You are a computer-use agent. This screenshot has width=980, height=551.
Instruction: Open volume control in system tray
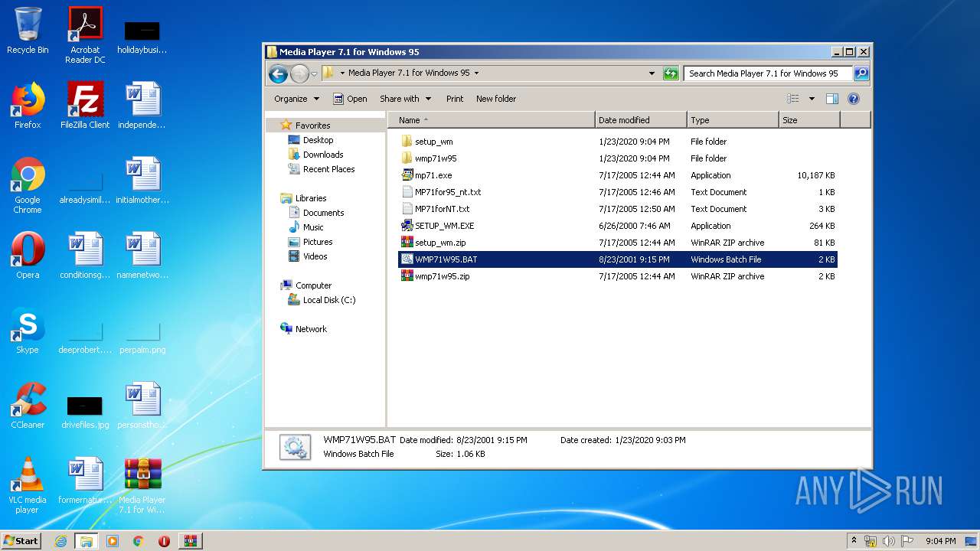(889, 541)
